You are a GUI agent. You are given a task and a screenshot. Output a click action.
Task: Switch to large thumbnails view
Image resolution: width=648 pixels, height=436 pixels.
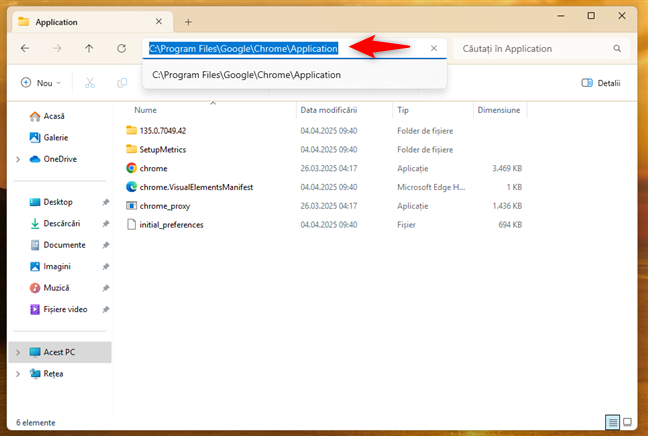point(627,422)
